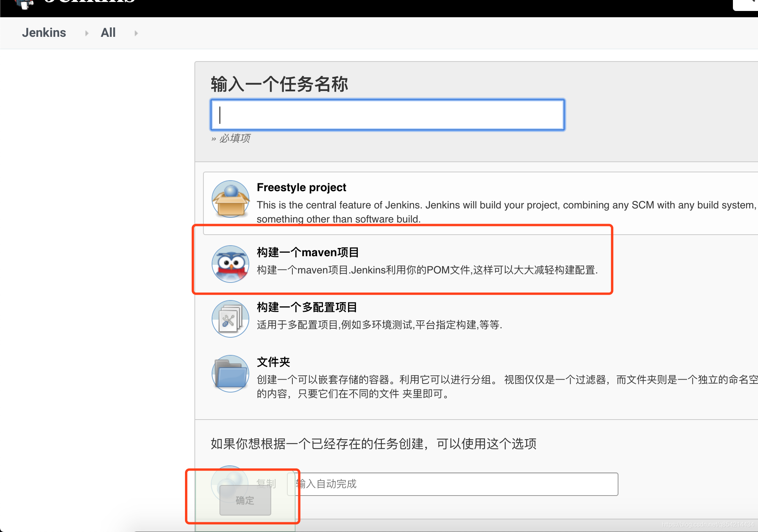This screenshot has width=758, height=532.
Task: Choose the 构建一个多配置项目 entry
Action: click(x=307, y=307)
